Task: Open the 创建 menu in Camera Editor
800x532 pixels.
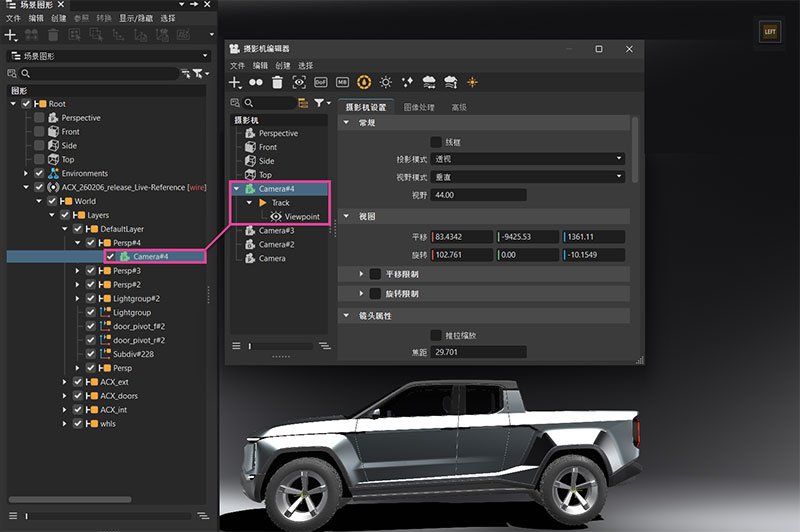Action: 283,65
